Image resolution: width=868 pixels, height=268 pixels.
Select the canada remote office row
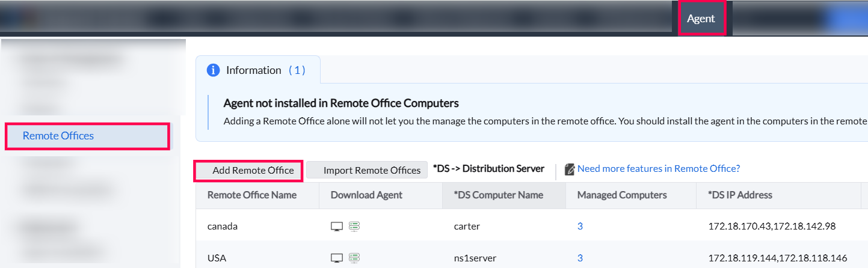click(x=223, y=227)
